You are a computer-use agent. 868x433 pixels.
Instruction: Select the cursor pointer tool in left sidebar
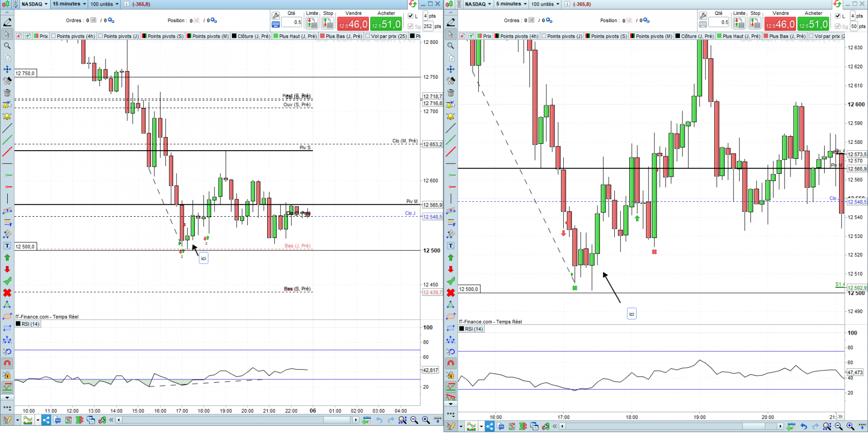7,34
